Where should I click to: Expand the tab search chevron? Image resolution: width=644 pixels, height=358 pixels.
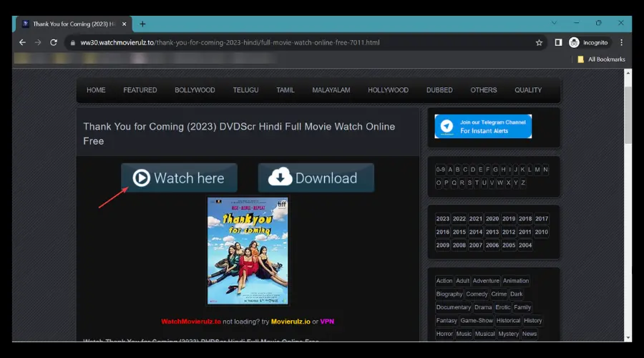(x=554, y=23)
